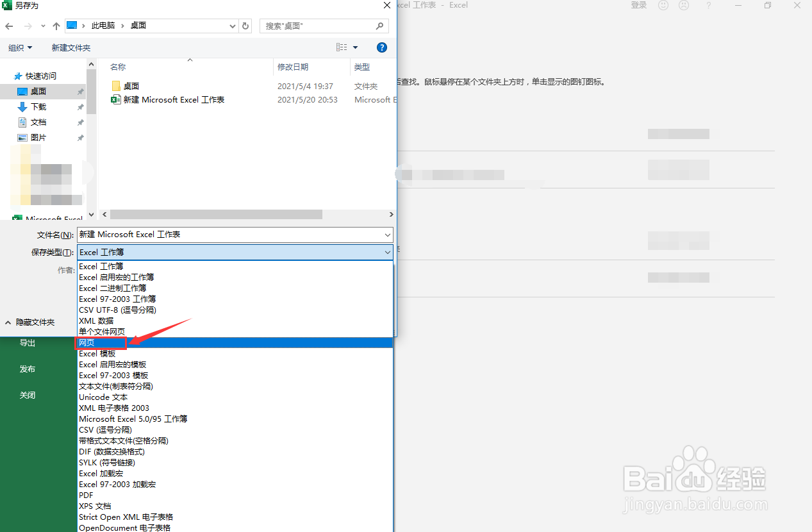Choose Unicode 文本 file type
Image resolution: width=812 pixels, height=532 pixels.
235,397
